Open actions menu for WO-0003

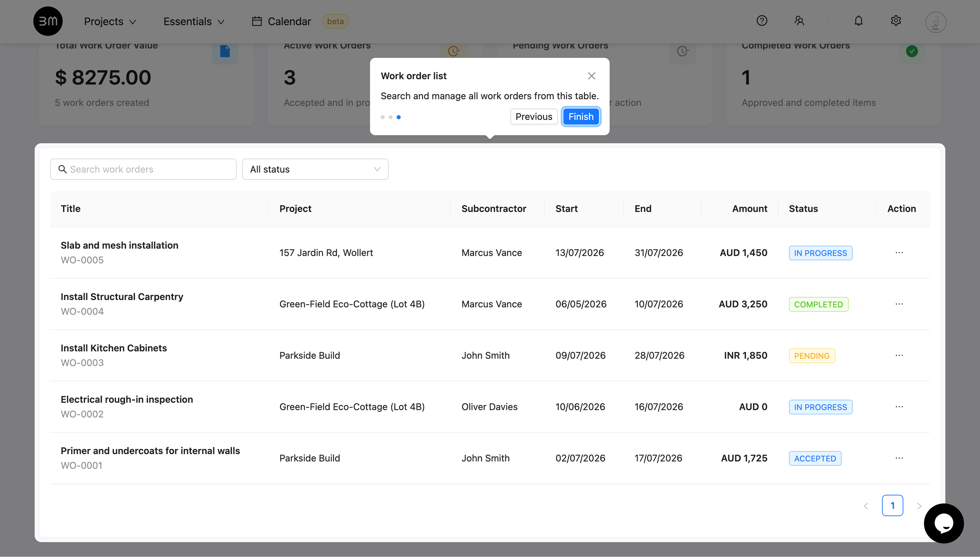[899, 355]
